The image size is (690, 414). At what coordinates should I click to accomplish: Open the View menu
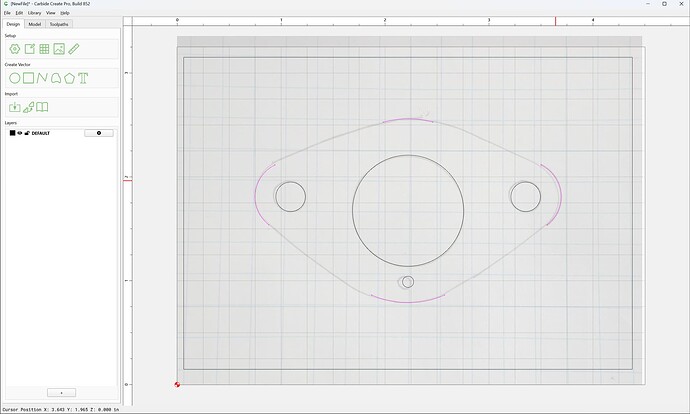[51, 13]
